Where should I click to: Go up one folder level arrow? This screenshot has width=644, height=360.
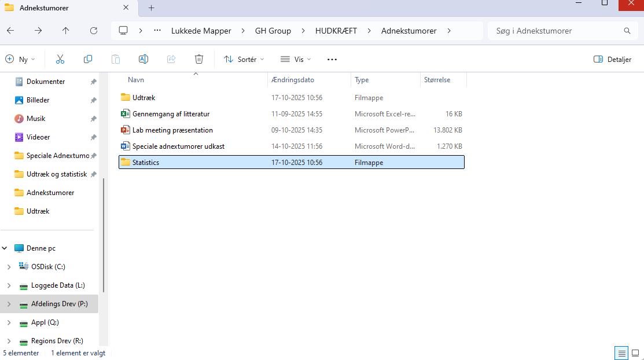pyautogui.click(x=66, y=31)
